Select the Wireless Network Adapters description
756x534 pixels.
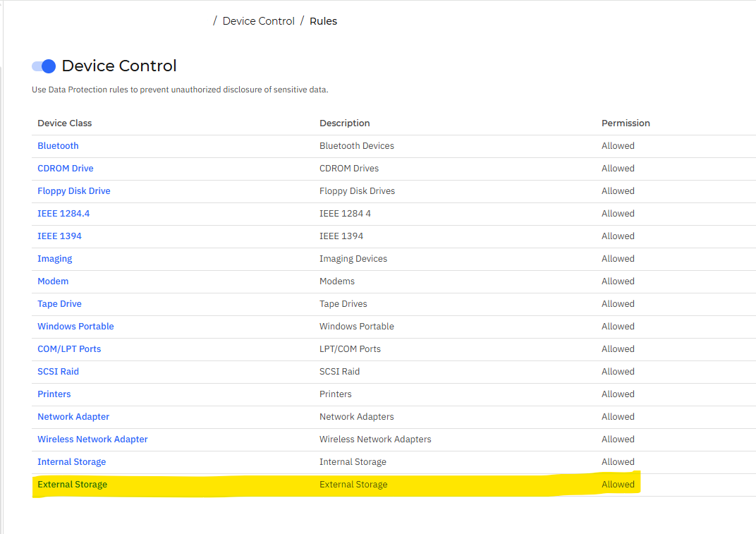376,439
